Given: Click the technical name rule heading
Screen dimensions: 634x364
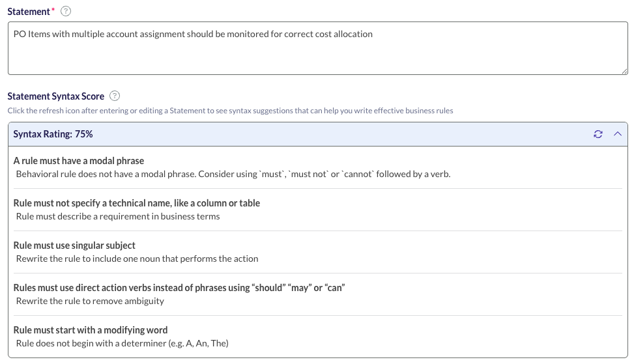Looking at the screenshot, I should click(137, 203).
